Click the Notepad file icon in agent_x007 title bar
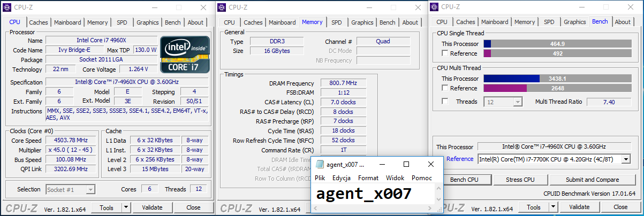This screenshot has width=644, height=216. pos(320,164)
